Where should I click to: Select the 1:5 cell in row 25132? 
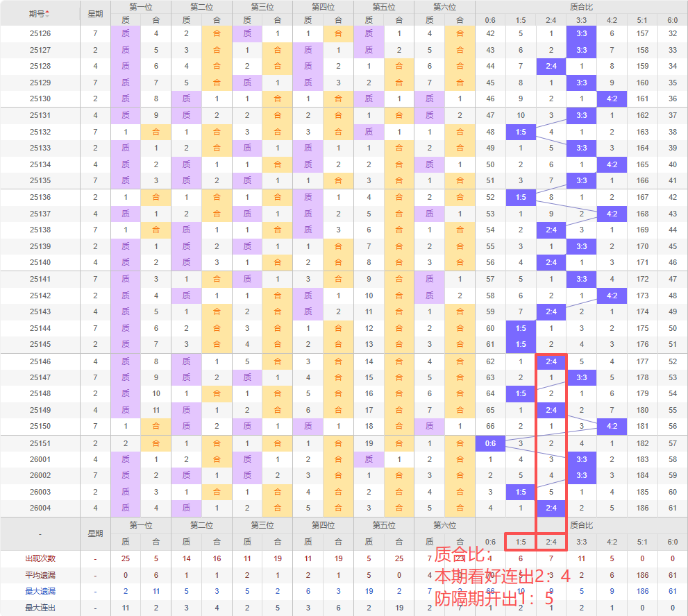click(521, 132)
